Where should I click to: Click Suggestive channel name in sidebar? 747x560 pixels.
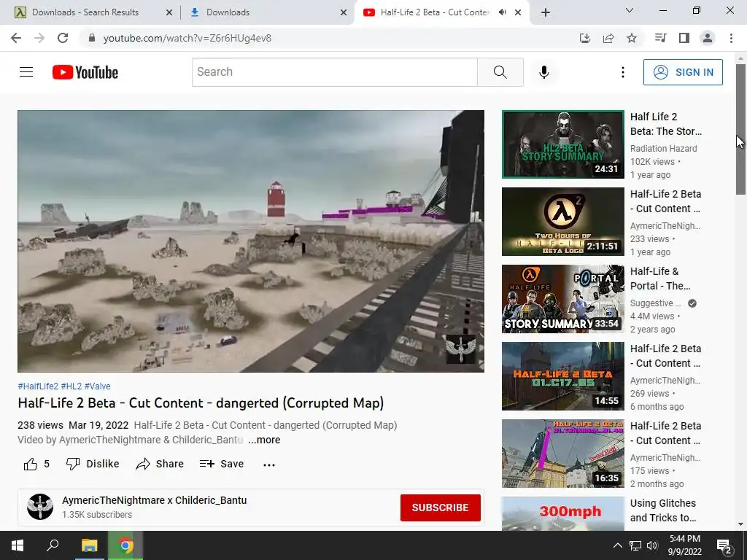pyautogui.click(x=656, y=303)
